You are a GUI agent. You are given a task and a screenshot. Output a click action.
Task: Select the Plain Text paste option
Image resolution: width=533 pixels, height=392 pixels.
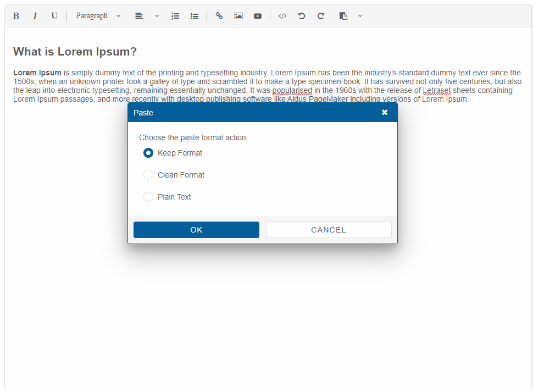tap(148, 197)
